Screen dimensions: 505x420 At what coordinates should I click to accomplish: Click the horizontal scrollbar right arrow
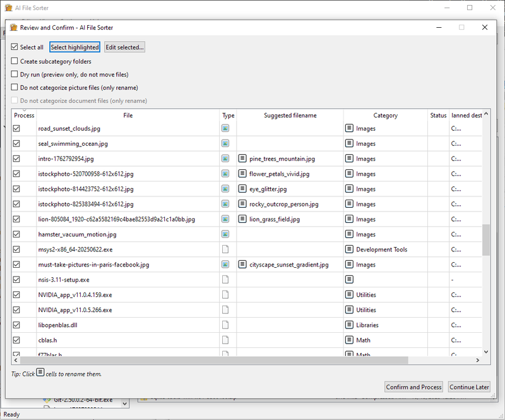point(478,360)
